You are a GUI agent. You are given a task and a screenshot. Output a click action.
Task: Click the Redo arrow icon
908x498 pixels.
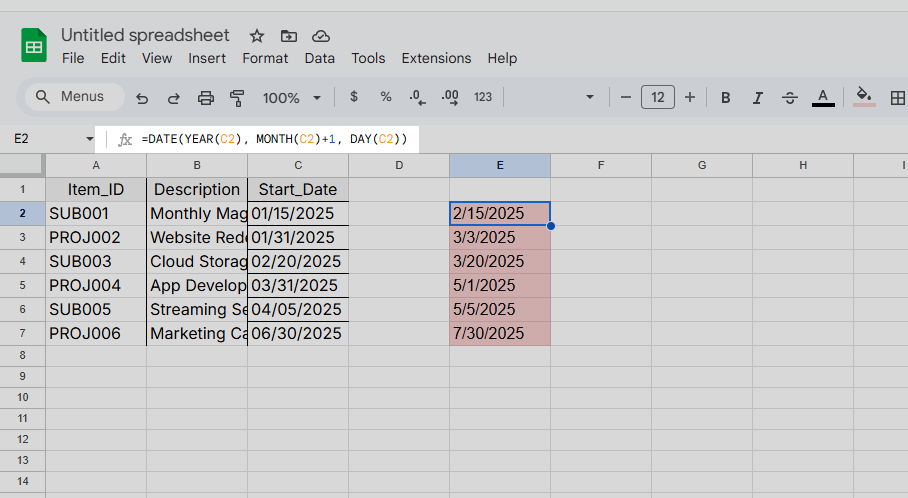[174, 98]
